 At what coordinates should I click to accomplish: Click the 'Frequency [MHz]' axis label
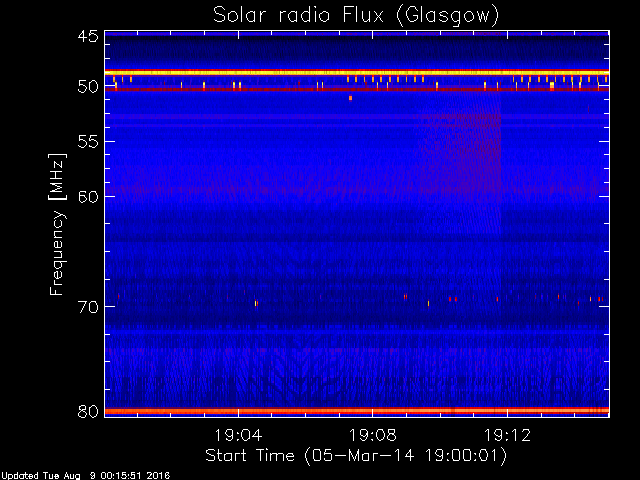pos(57,224)
